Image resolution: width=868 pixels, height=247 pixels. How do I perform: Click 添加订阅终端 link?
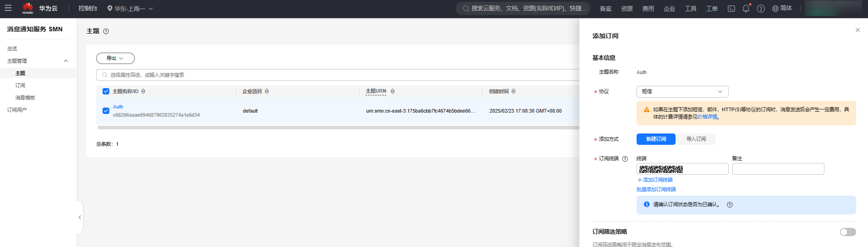(x=655, y=180)
